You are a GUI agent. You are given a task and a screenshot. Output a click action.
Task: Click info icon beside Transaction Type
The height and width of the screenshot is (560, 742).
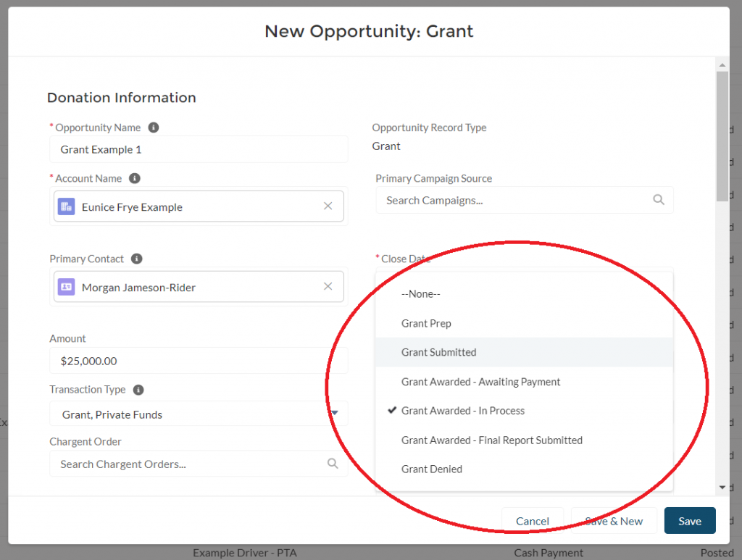(x=138, y=390)
